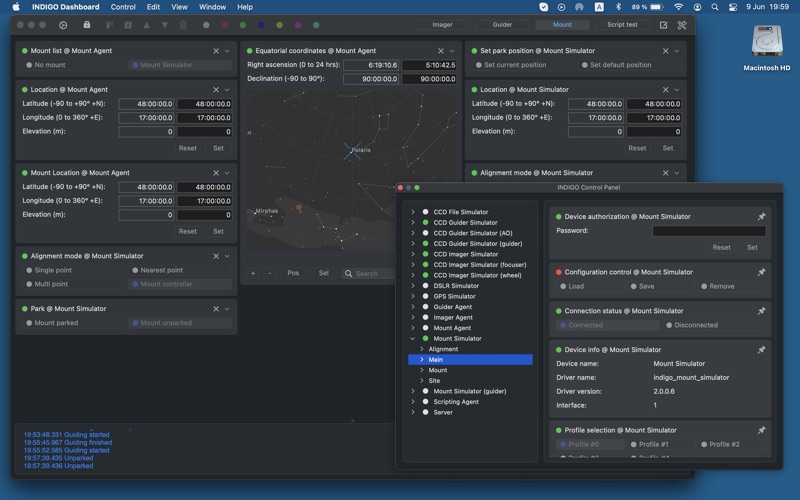Pick the red color dot in toolbar

pyautogui.click(x=224, y=25)
